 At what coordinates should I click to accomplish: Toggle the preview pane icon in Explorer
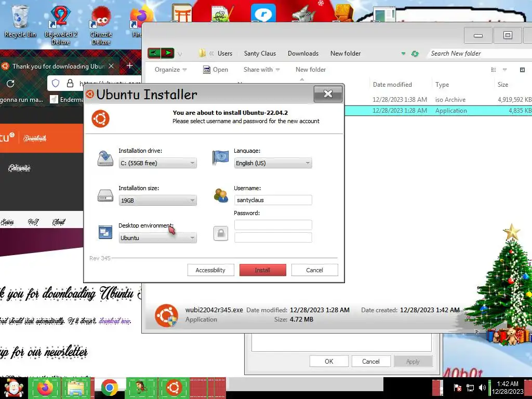[x=522, y=70]
